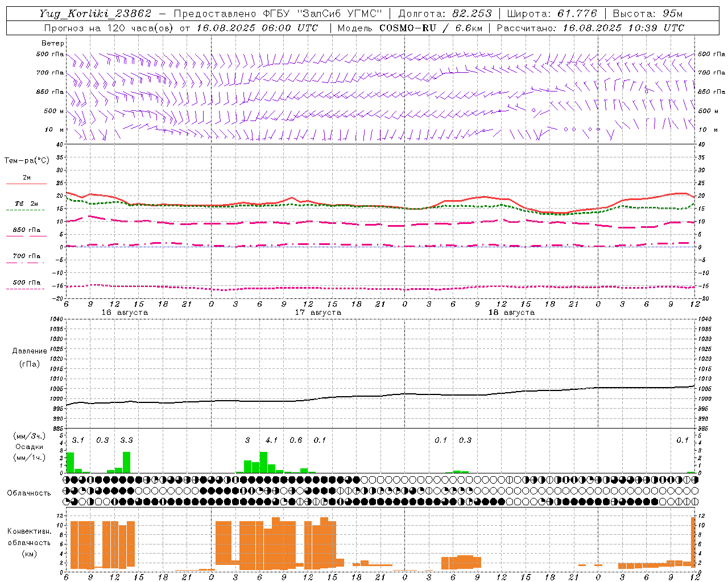Click the model name COSMO-RU / 6.6км
The width and height of the screenshot is (728, 582).
point(431,28)
